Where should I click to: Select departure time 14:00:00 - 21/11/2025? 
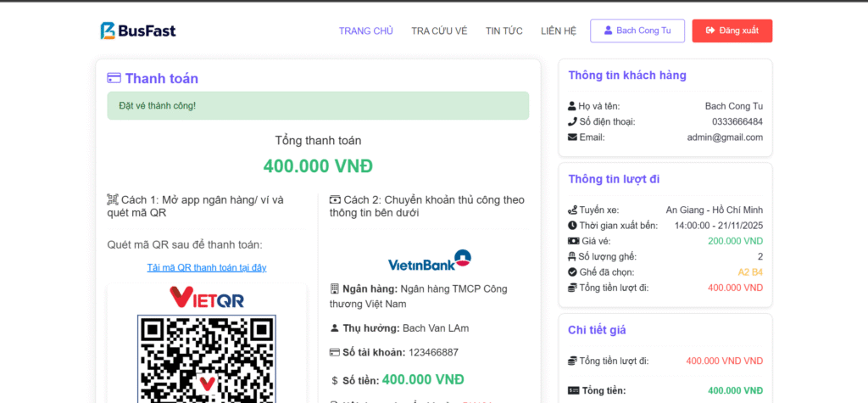[x=719, y=226]
